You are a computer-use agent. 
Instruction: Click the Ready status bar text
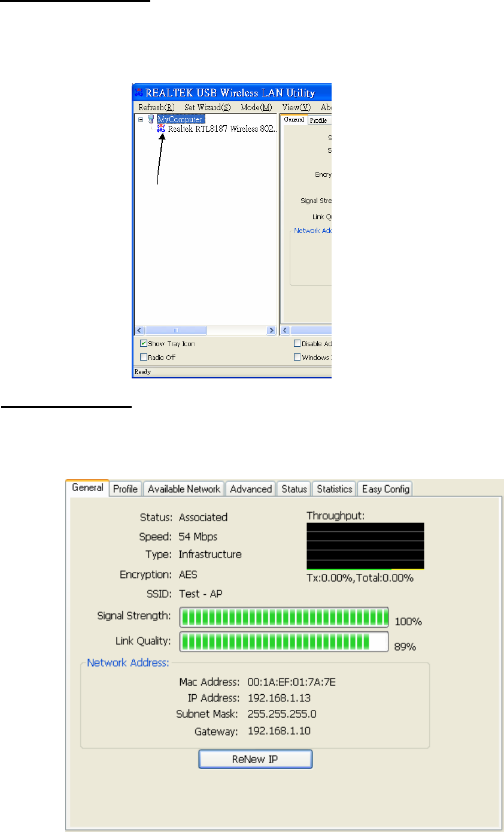click(142, 371)
